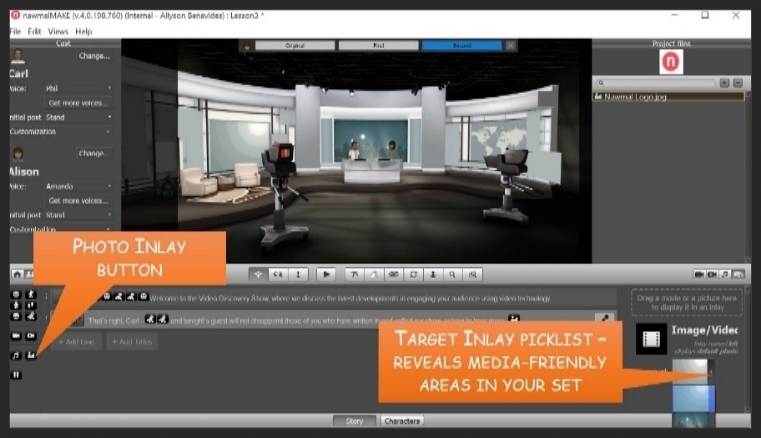Select the blue highlighted tab above the preview
The height and width of the screenshot is (438, 761).
pos(462,46)
